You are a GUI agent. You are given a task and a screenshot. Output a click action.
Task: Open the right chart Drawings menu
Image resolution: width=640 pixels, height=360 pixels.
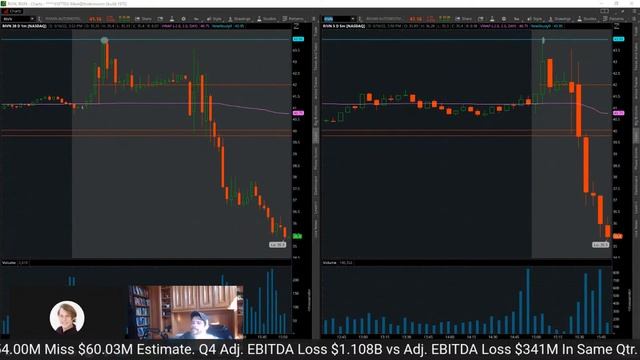tap(560, 19)
